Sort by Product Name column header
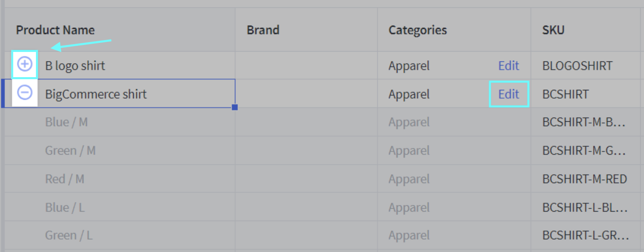Viewport: 644px width, 252px height. click(x=55, y=30)
